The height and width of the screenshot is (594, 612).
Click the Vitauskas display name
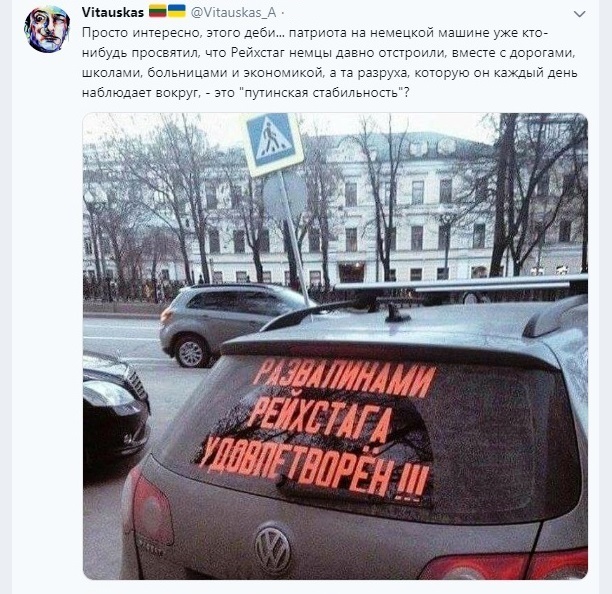point(113,12)
